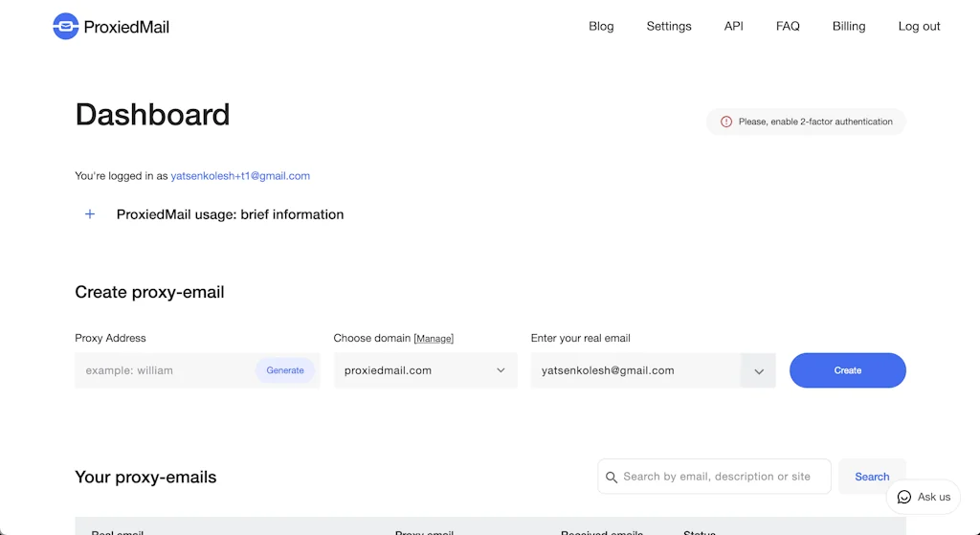Open the proxiedmail.com domain dropdown
Image resolution: width=980 pixels, height=535 pixels.
[425, 370]
